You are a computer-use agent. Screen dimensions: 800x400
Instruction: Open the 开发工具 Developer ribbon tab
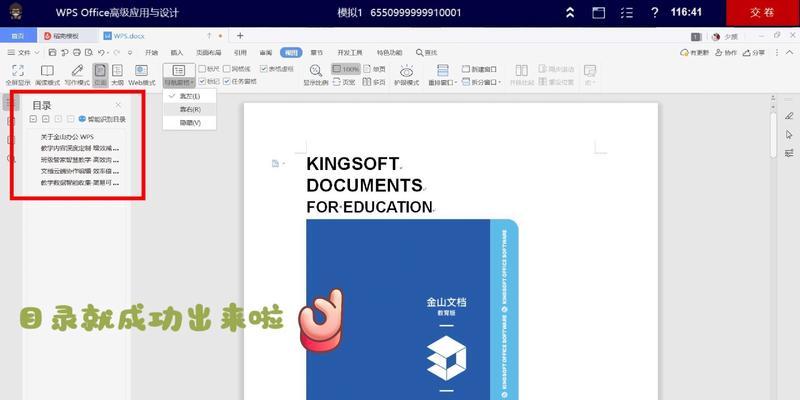tap(349, 53)
